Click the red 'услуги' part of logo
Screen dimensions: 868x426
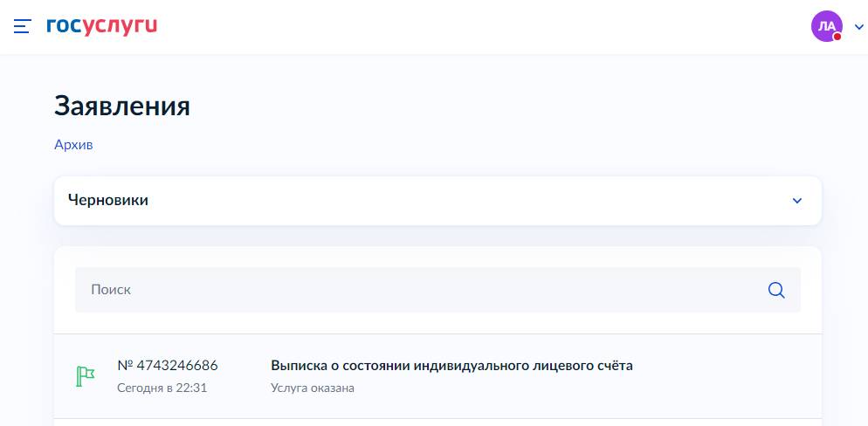click(x=121, y=26)
